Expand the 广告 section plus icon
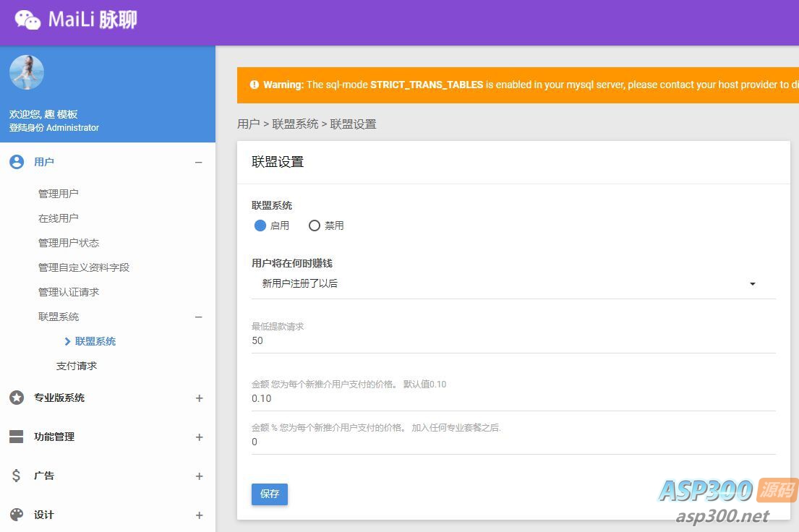The width and height of the screenshot is (799, 532). pyautogui.click(x=199, y=476)
